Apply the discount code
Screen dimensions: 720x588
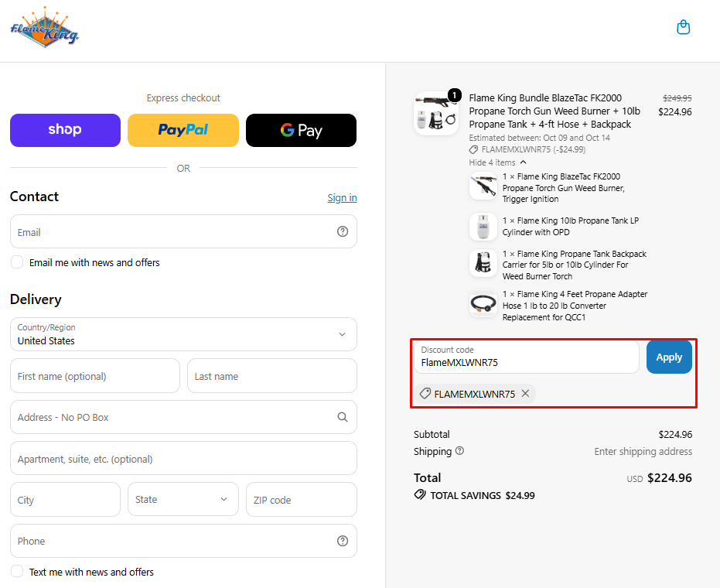pyautogui.click(x=669, y=357)
